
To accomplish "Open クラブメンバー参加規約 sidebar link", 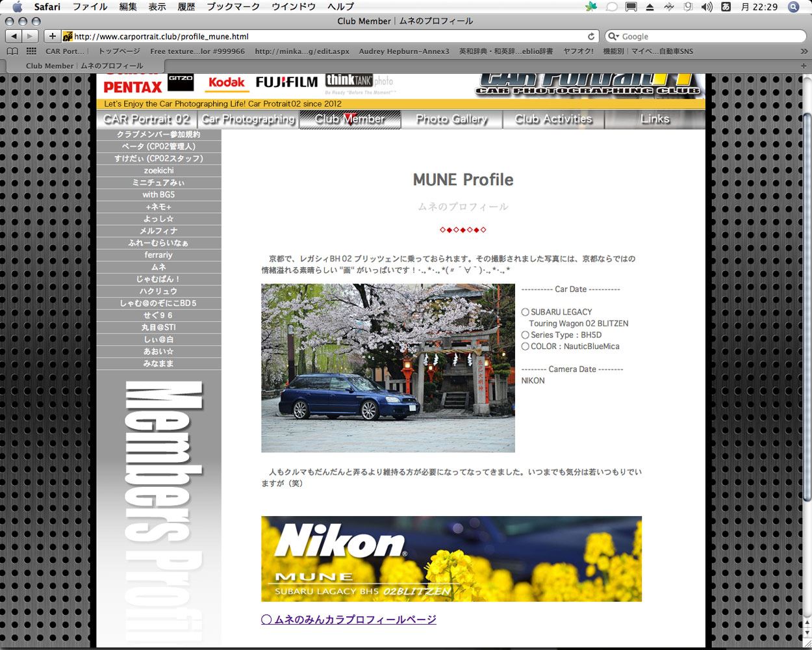I will click(x=159, y=135).
